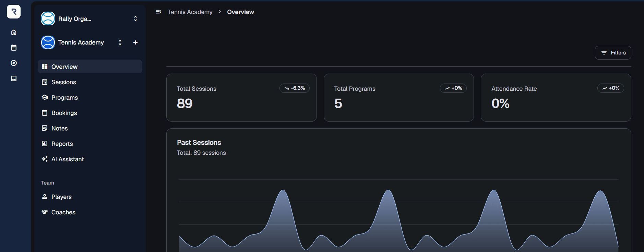Click the +0% trend badge on Total Programs
The height and width of the screenshot is (252, 644).
click(x=453, y=88)
